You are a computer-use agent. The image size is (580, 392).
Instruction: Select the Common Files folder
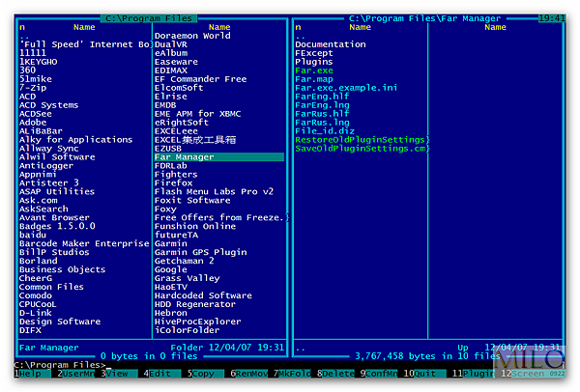(x=51, y=287)
